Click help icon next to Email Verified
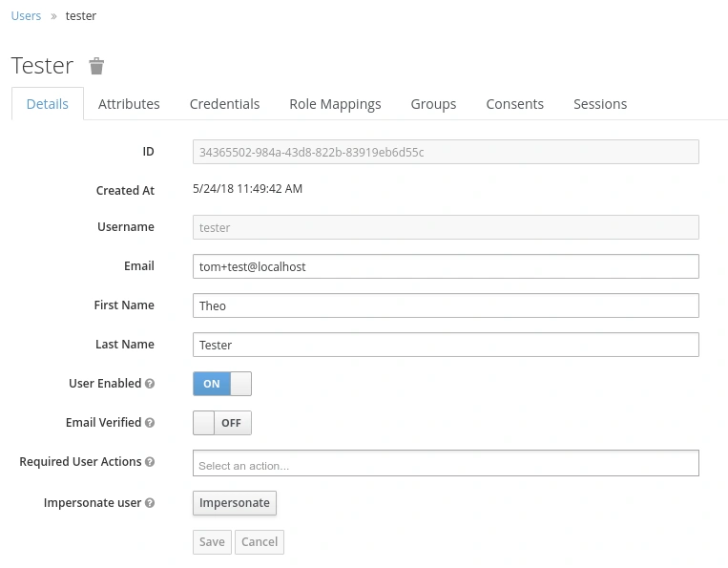Screen dimensions: 728x568 click(150, 423)
